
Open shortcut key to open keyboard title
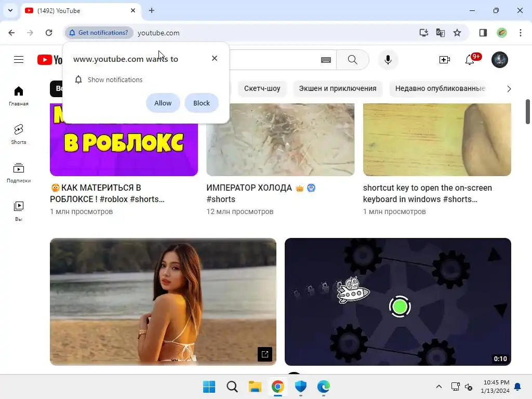point(428,193)
